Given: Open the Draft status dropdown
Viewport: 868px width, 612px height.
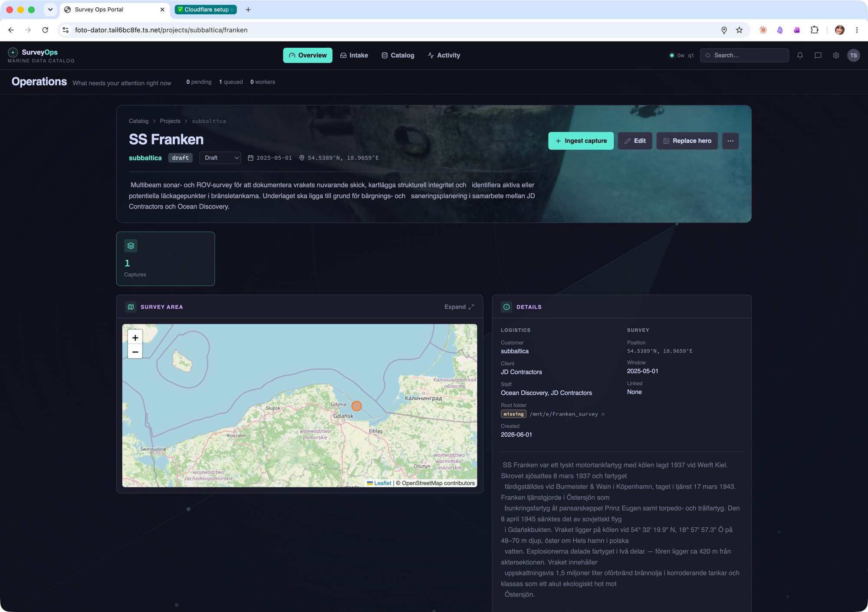Looking at the screenshot, I should (220, 158).
